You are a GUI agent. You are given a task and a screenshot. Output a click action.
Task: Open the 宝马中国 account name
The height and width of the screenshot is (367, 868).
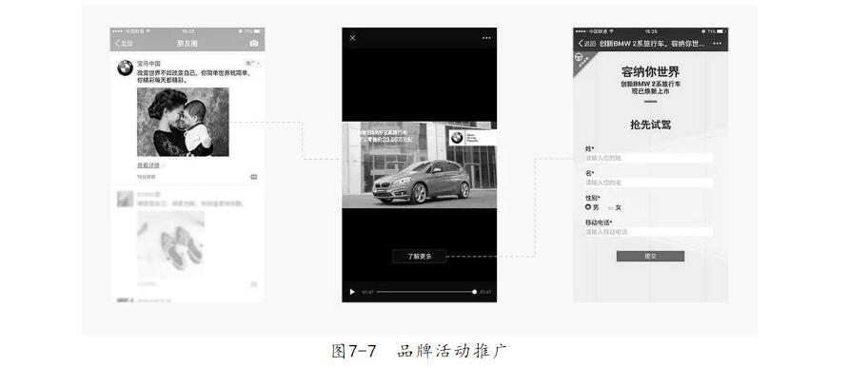click(x=148, y=64)
